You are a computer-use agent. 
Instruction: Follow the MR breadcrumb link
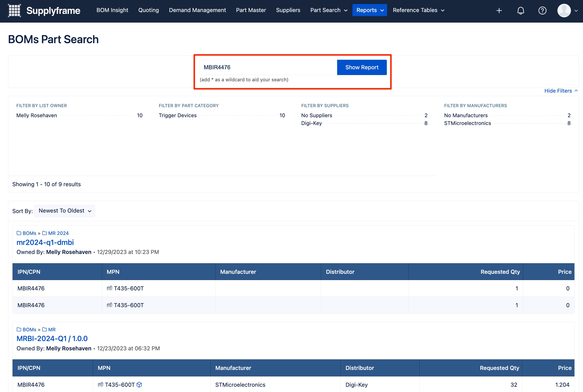coord(52,329)
